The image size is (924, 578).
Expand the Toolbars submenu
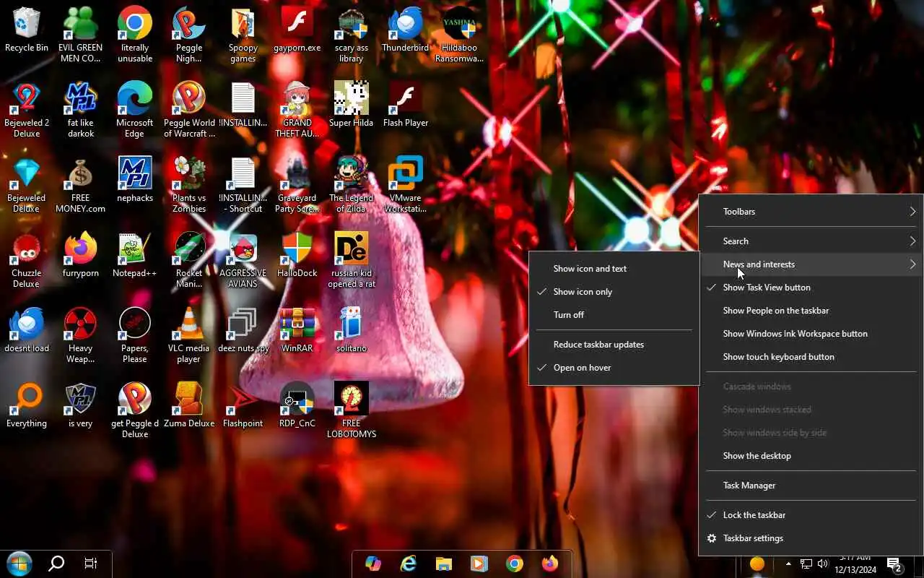(x=811, y=212)
